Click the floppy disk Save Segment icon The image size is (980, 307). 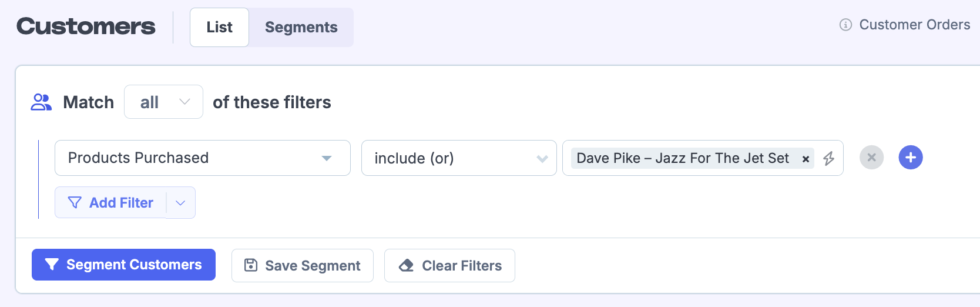coord(251,265)
